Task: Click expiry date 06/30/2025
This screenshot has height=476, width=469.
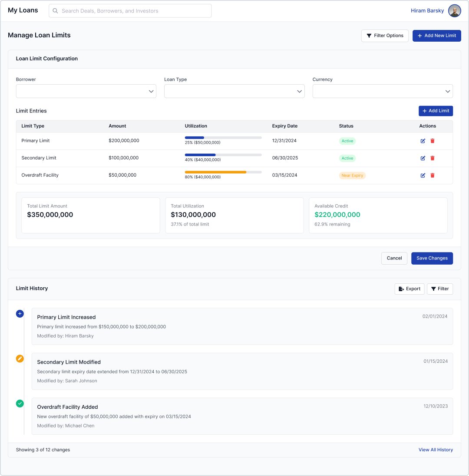Action: 285,158
